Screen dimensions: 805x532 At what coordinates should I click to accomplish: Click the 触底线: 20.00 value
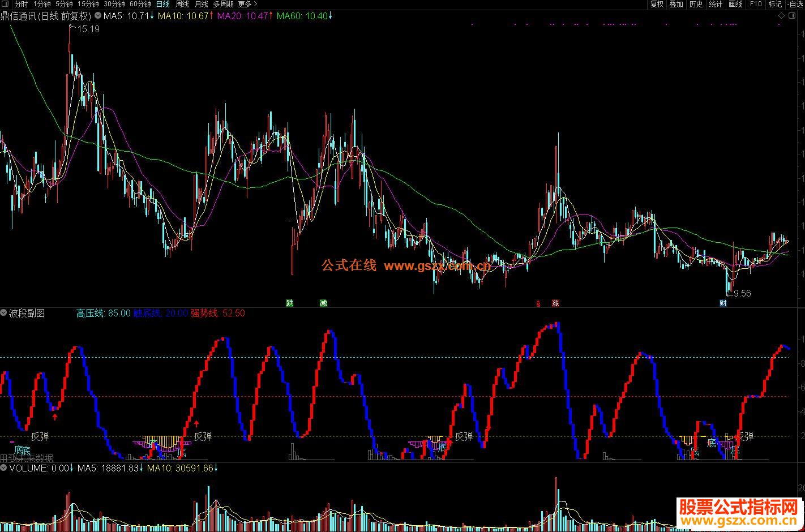point(160,313)
